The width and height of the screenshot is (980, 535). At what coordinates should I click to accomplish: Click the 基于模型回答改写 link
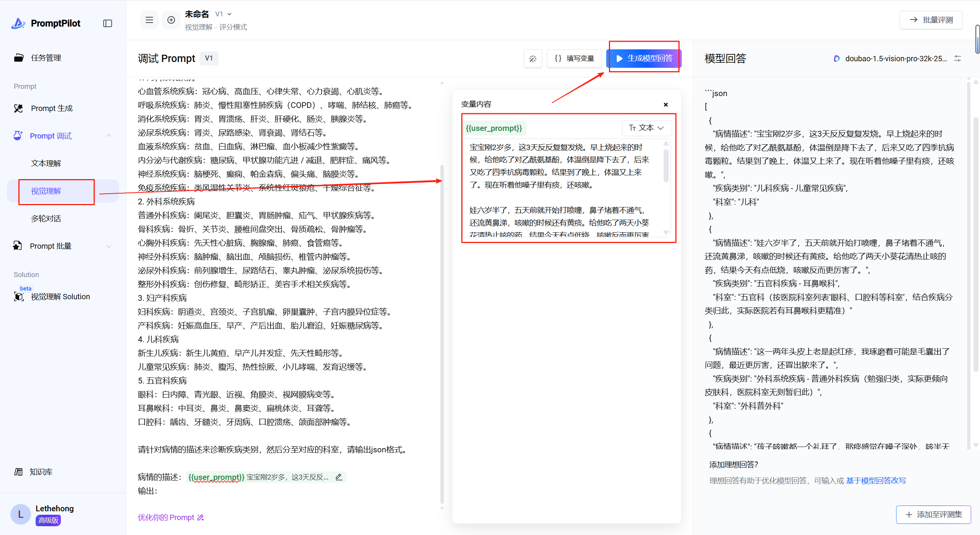876,480
